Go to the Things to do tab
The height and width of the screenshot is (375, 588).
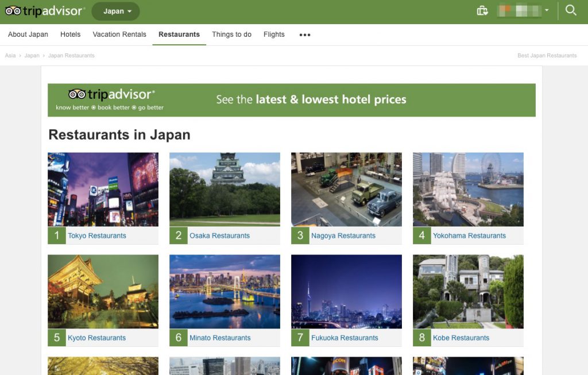[x=231, y=34]
